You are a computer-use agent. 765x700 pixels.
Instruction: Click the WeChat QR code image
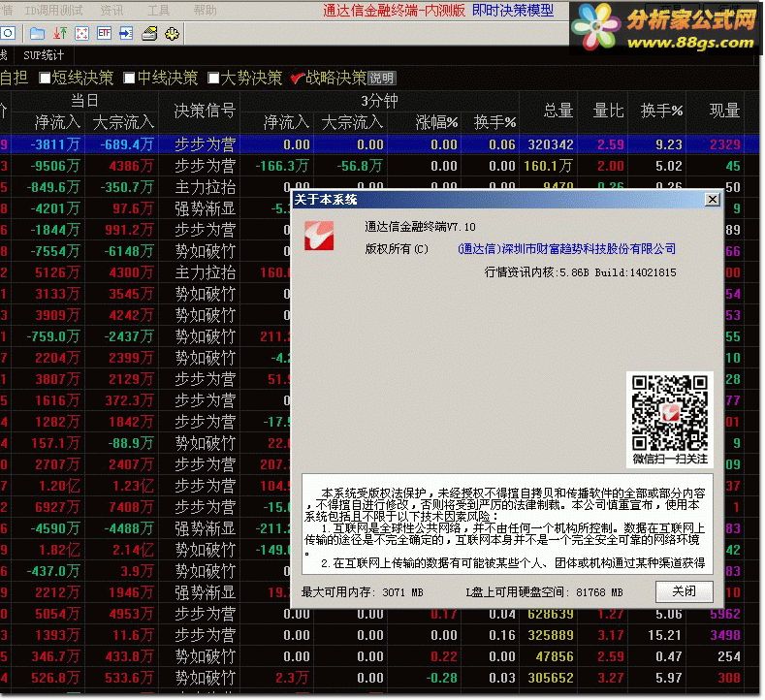pyautogui.click(x=669, y=413)
